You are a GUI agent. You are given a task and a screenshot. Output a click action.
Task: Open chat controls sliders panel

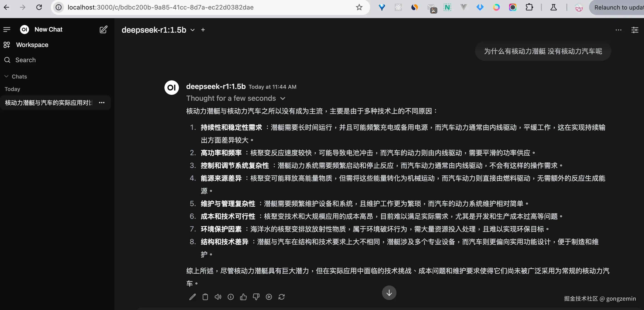click(635, 30)
